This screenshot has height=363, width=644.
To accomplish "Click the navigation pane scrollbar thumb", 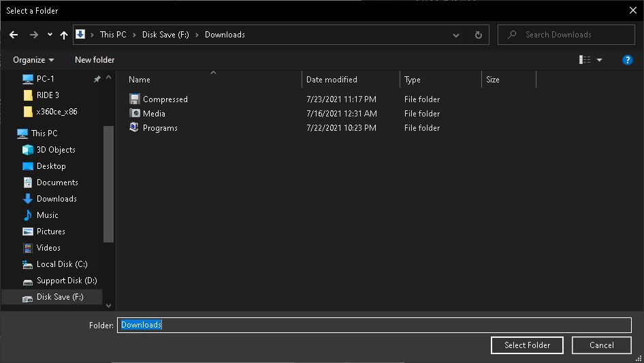I will pyautogui.click(x=108, y=184).
